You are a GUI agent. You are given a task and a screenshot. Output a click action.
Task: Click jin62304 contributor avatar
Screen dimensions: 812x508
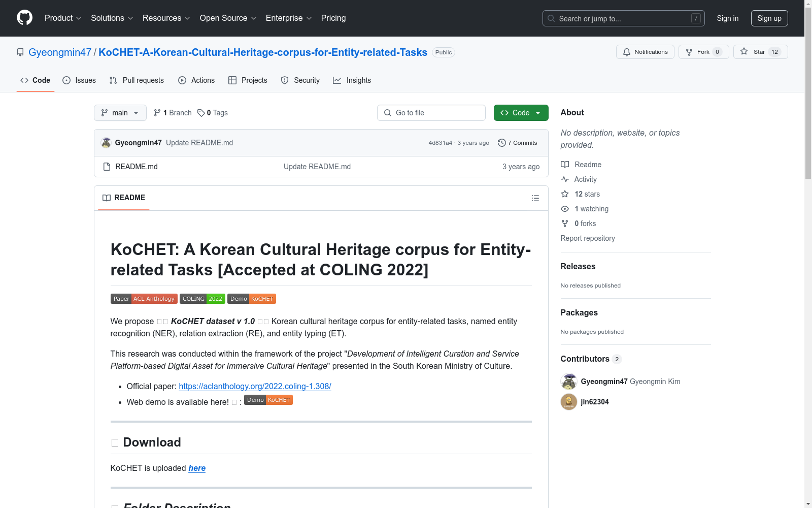pos(569,402)
